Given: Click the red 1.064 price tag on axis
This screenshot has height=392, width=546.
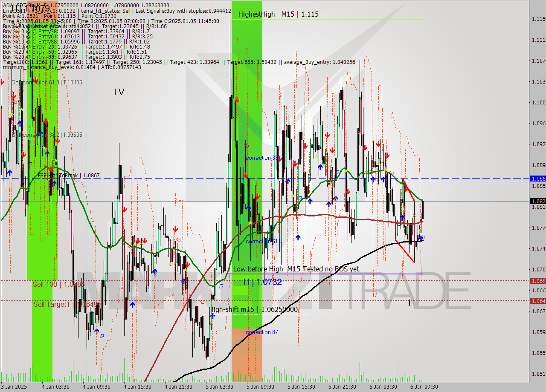Looking at the screenshot, I should (x=537, y=301).
